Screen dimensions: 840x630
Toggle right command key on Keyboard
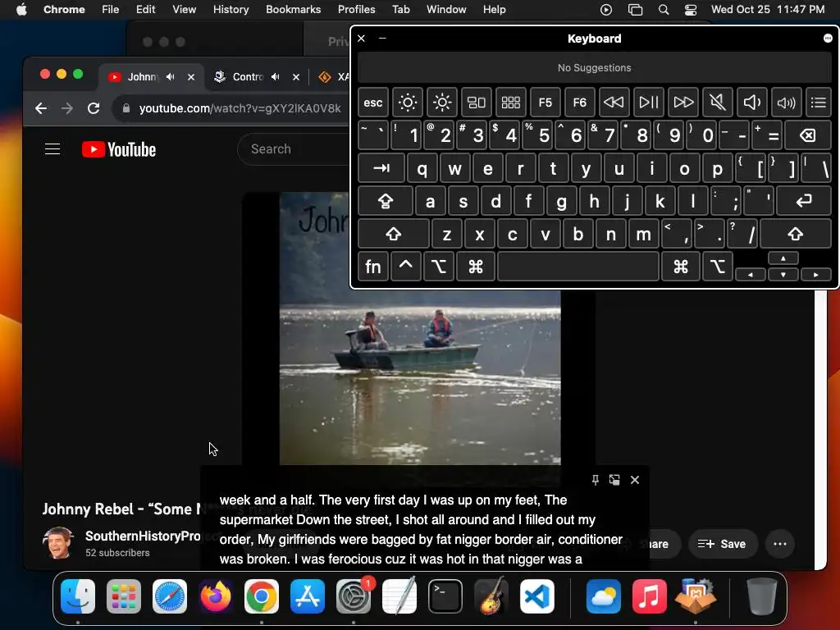coord(681,267)
